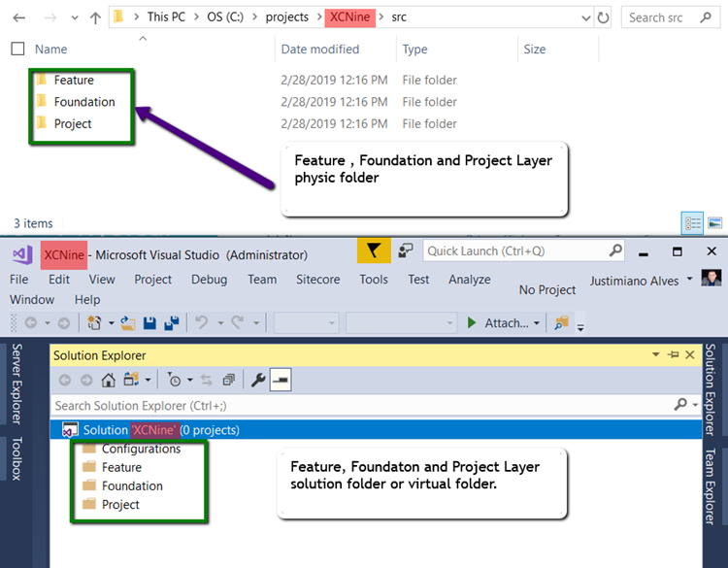728x568 pixels.
Task: Open the Edit menu
Action: [59, 279]
